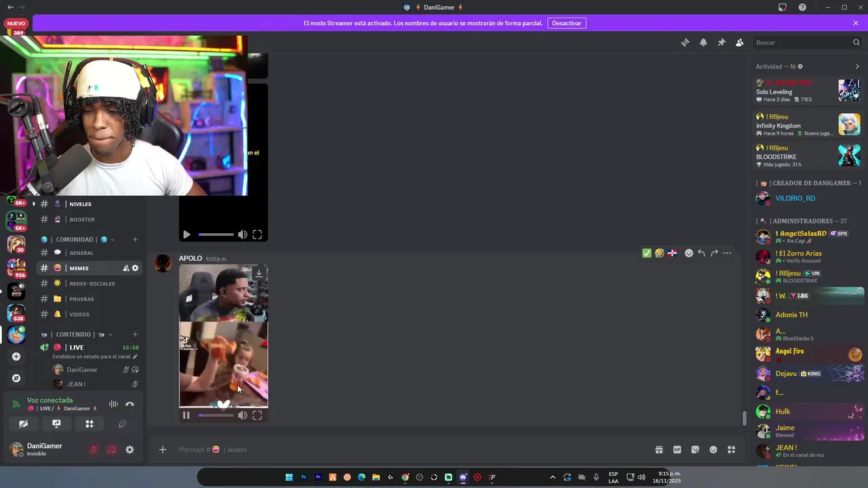
Task: Turn on the camera
Action: coord(23,424)
